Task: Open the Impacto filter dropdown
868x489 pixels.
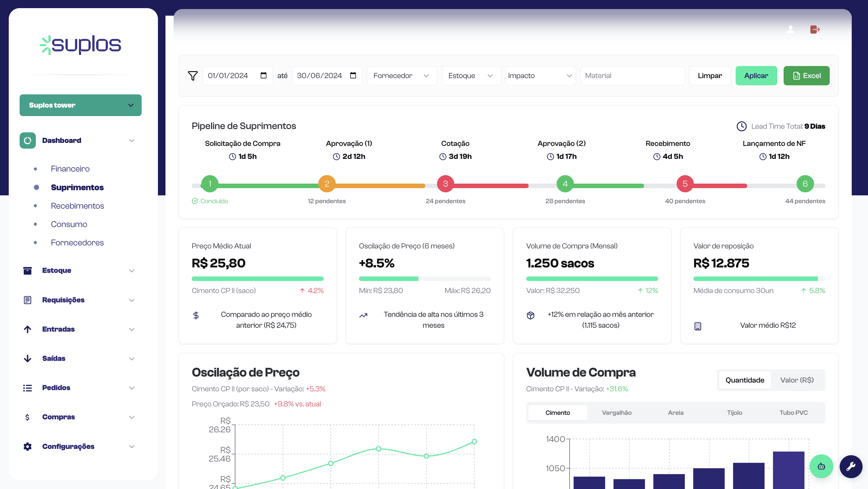Action: click(x=540, y=75)
